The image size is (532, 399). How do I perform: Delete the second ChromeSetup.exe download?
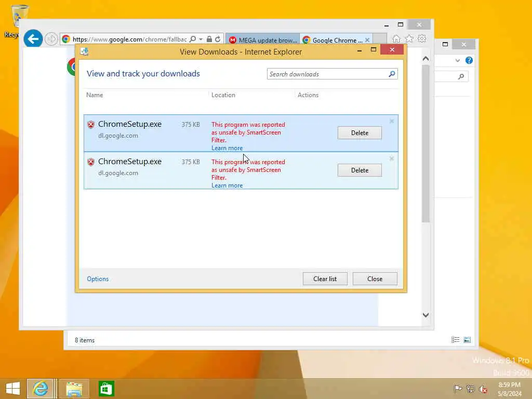(360, 170)
